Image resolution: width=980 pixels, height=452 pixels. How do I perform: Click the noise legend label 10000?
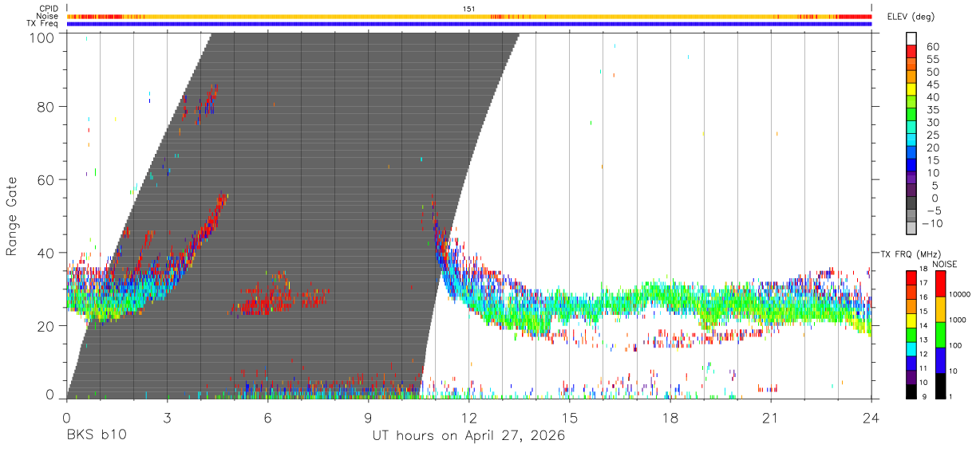(x=958, y=294)
